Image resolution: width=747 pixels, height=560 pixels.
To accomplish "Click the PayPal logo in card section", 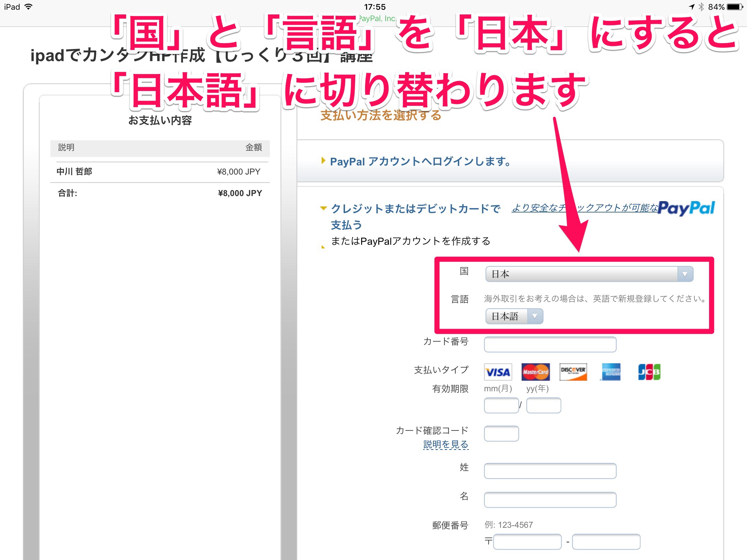I will coord(686,208).
